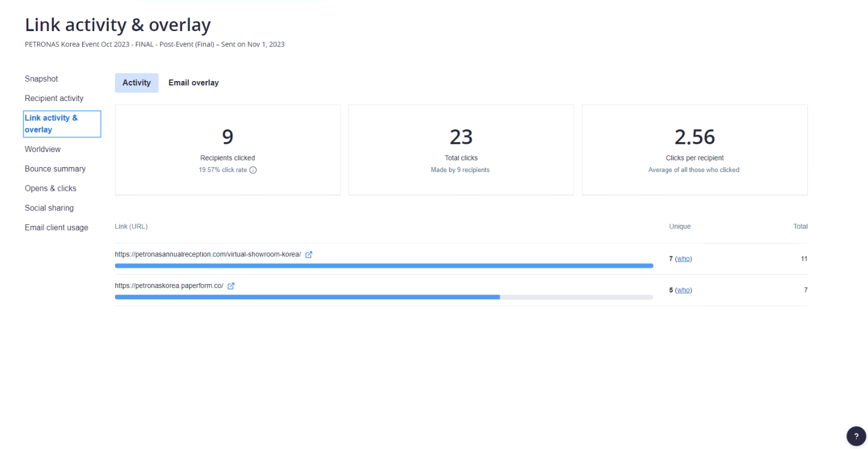Viewport: 868px width, 449px height.
Task: Show Email client usage report
Action: tap(56, 228)
